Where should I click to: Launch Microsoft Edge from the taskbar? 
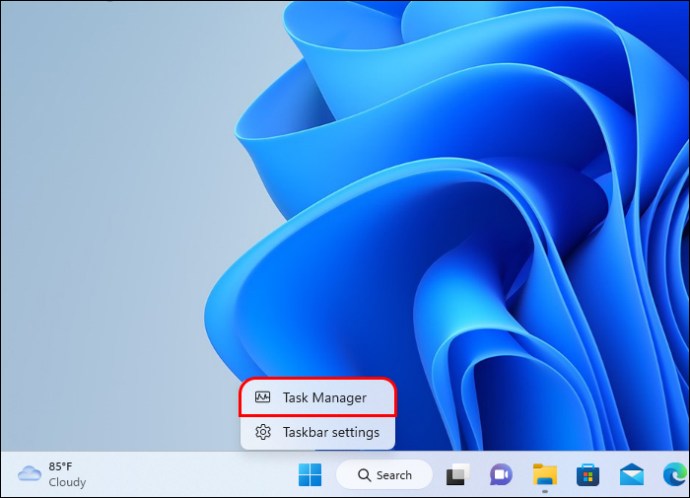point(673,474)
